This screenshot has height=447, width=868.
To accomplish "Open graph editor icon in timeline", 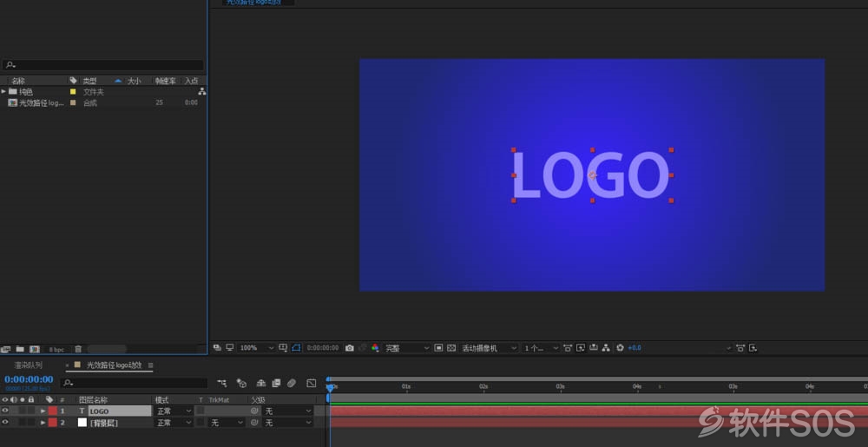I will click(311, 383).
